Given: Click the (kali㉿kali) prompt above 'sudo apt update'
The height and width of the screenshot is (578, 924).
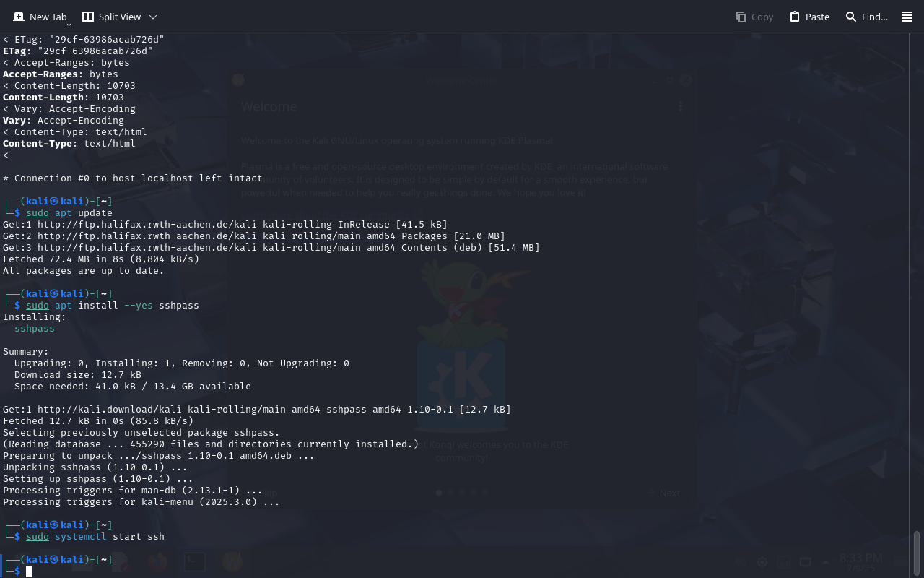Looking at the screenshot, I should click(x=58, y=202).
